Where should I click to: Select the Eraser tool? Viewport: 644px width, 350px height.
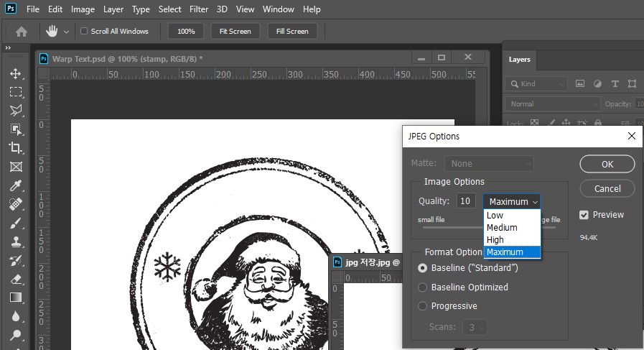[x=16, y=280]
